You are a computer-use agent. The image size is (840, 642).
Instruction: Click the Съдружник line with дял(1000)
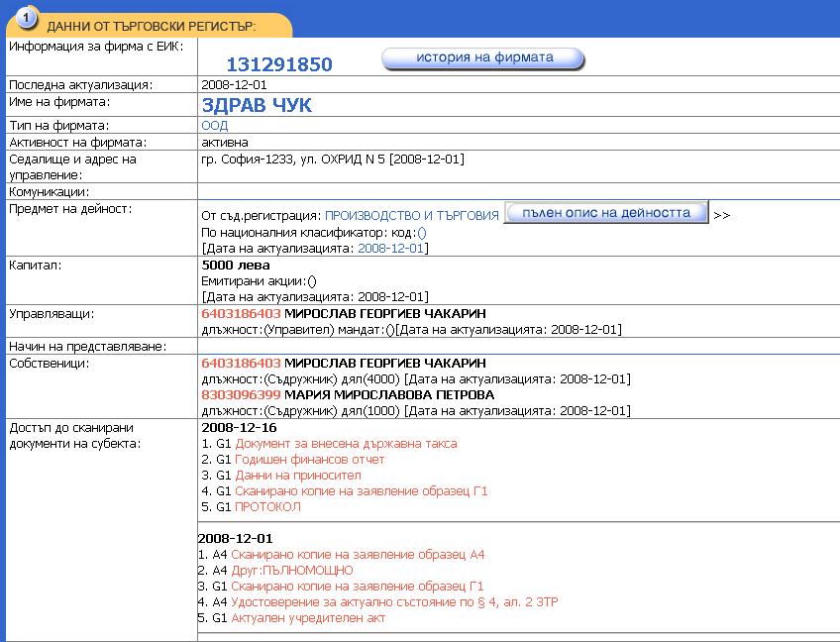click(416, 411)
